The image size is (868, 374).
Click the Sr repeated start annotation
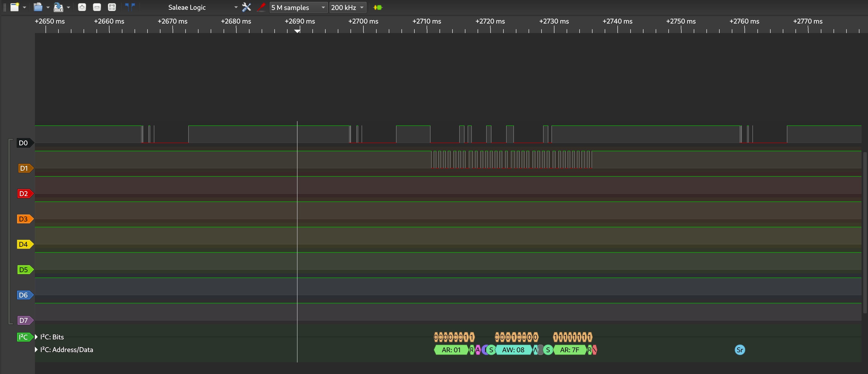[x=740, y=350]
